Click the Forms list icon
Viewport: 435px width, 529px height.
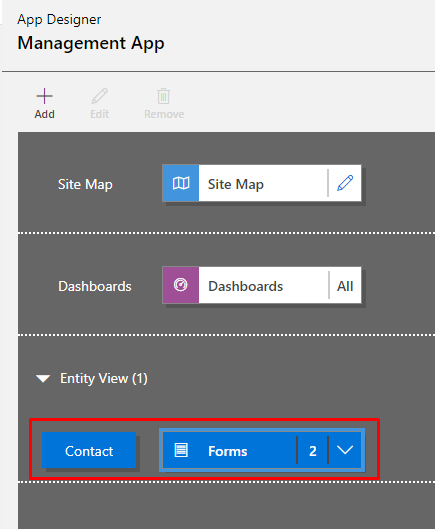[x=181, y=450]
